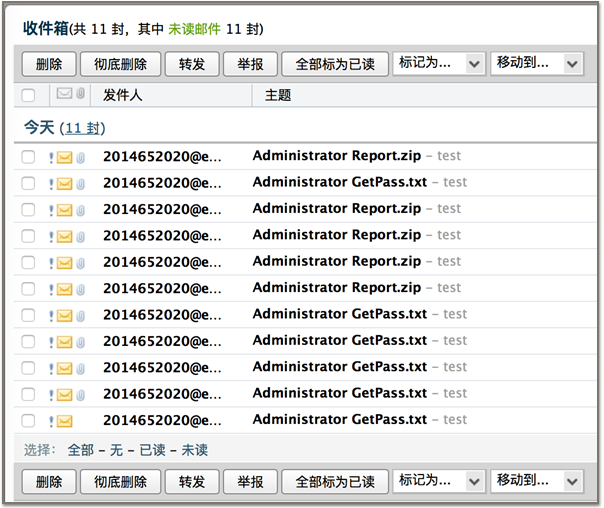Click the top 全部标为已读 button
The image size is (604, 508).
[x=335, y=64]
